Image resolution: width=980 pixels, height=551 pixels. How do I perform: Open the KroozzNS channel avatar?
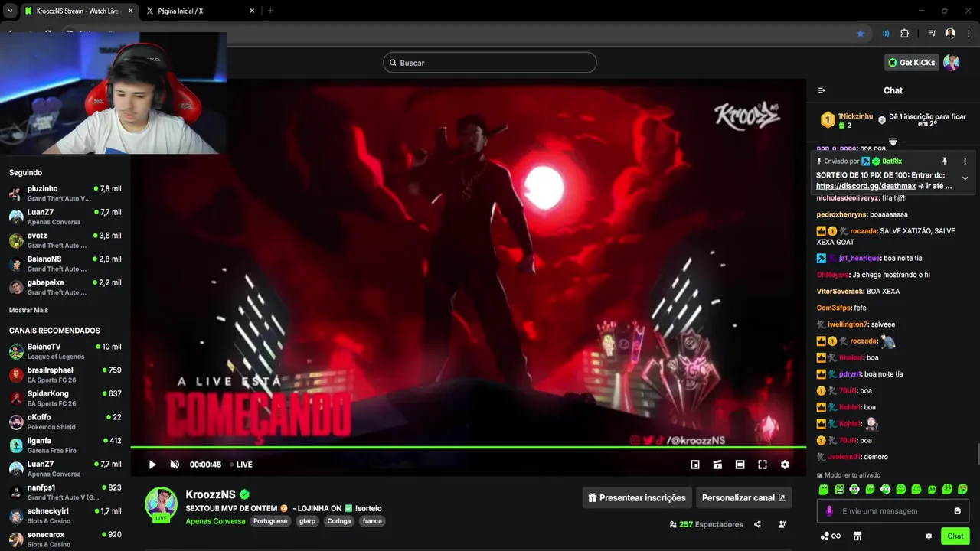162,503
